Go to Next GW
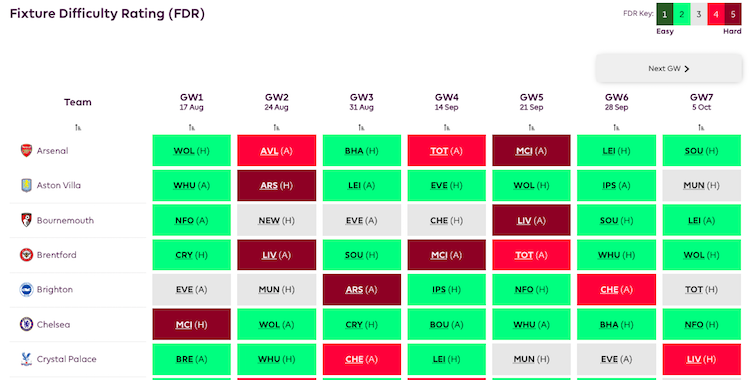 tap(669, 68)
